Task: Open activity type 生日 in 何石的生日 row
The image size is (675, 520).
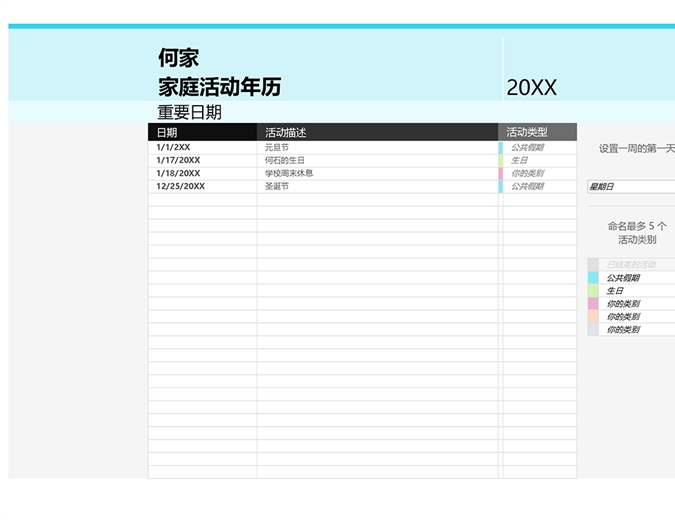Action: click(540, 160)
